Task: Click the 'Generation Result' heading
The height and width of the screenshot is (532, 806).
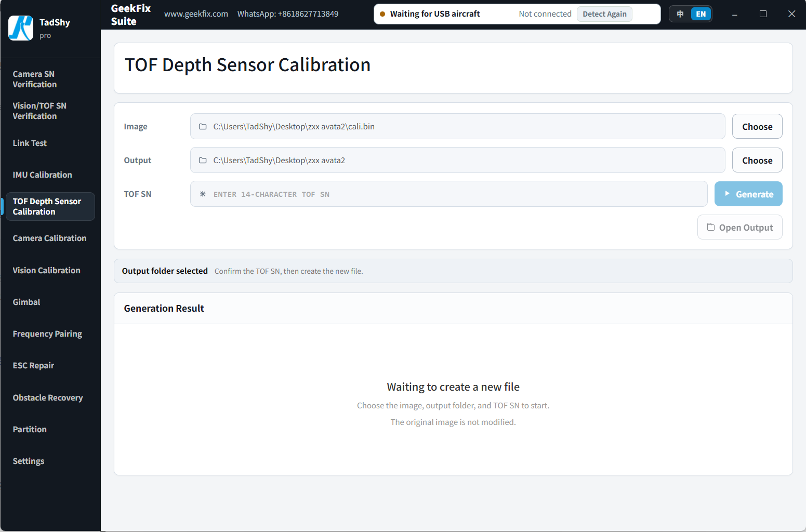Action: coord(164,309)
